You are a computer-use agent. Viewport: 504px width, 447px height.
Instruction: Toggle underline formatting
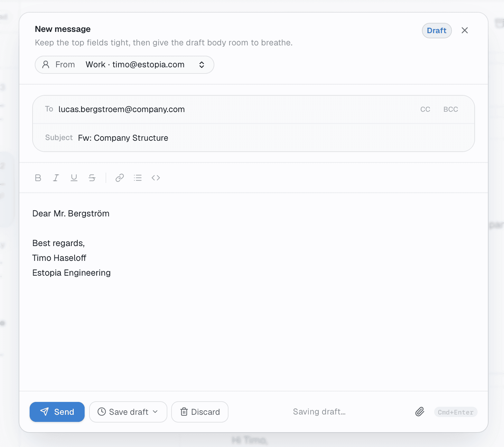[x=74, y=178]
